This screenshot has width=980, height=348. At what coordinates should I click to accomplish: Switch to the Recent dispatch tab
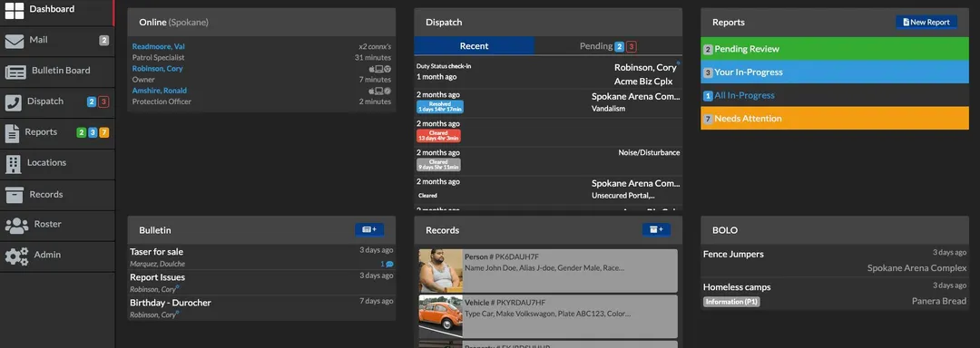(x=474, y=46)
